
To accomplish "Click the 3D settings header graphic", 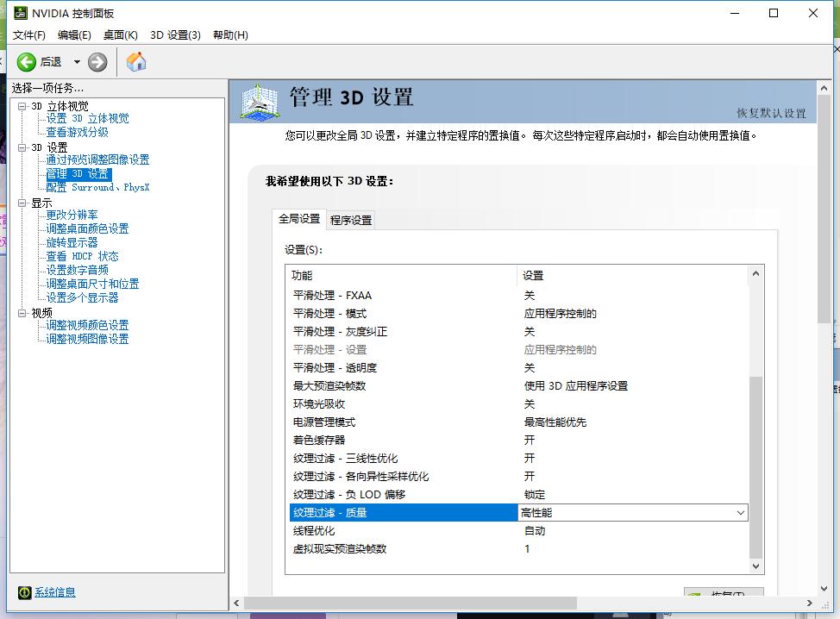I will (x=260, y=102).
